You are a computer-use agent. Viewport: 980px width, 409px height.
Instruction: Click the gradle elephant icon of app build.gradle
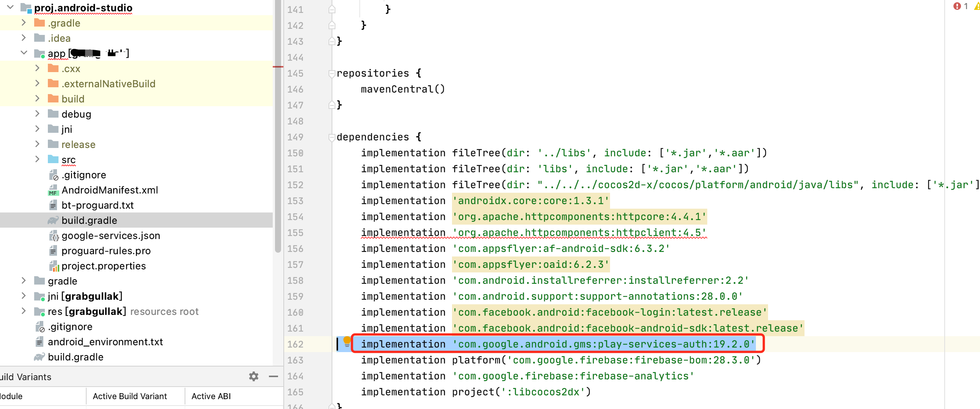(x=53, y=220)
